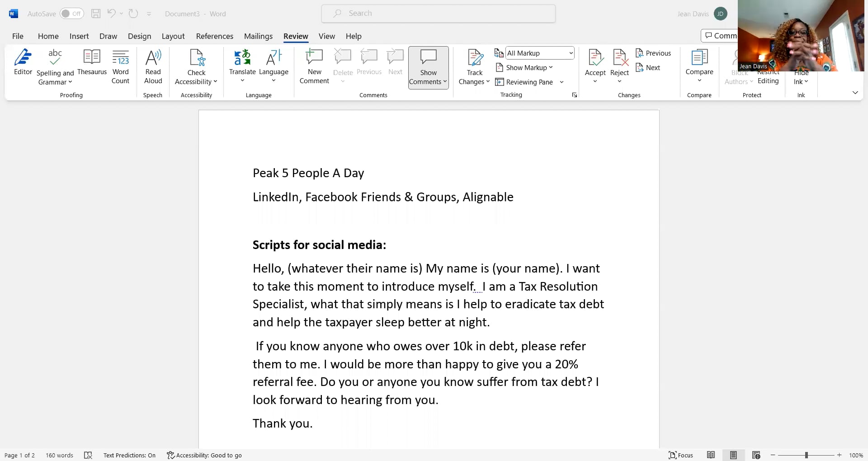Undo the last action

[x=111, y=14]
